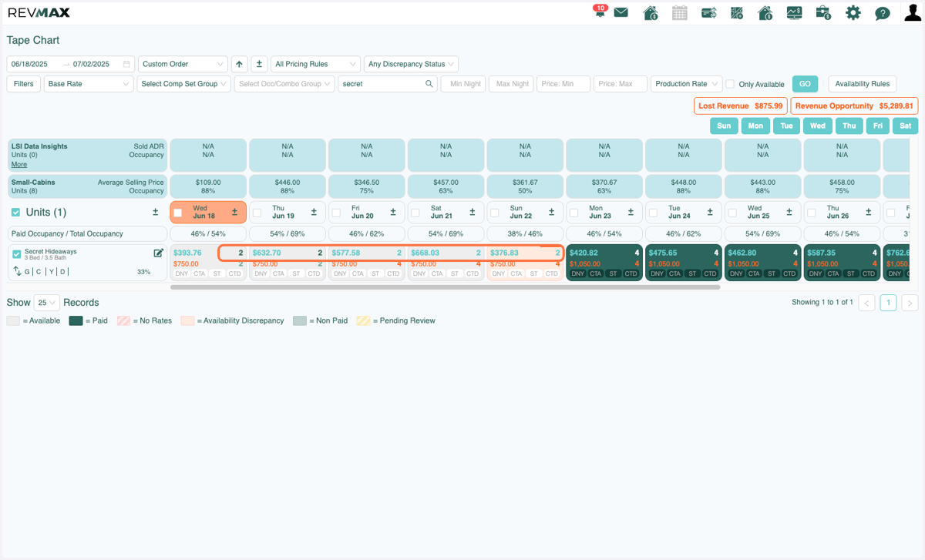Viewport: 925px width, 560px height.
Task: Click the Revenue Opportunity $5,289.81 button
Action: pyautogui.click(x=854, y=106)
